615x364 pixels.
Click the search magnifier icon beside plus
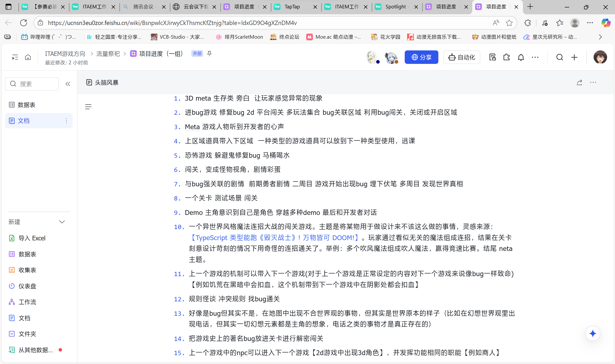pos(559,57)
